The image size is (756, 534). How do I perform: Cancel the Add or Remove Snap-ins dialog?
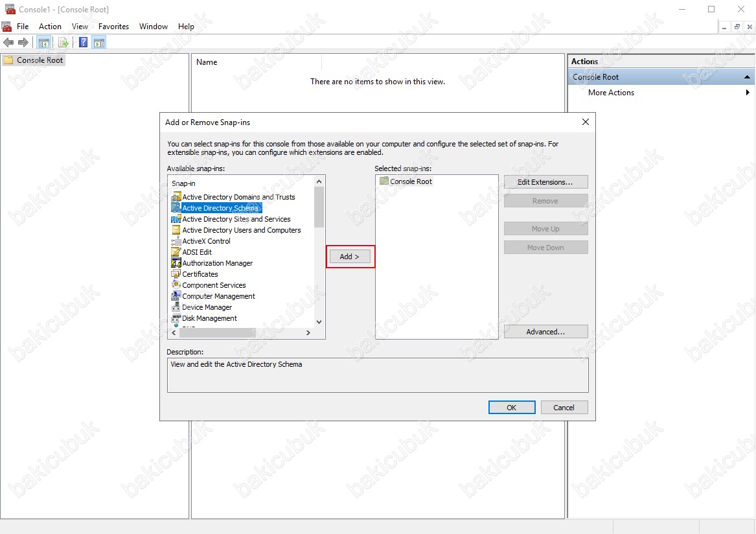[564, 408]
